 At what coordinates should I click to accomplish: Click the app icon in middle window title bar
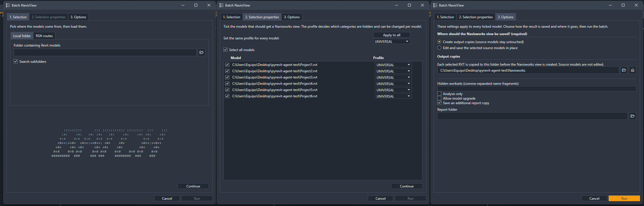click(x=222, y=5)
